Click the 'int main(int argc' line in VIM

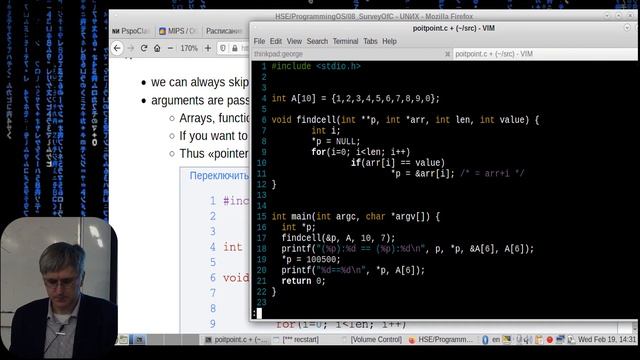coord(356,216)
